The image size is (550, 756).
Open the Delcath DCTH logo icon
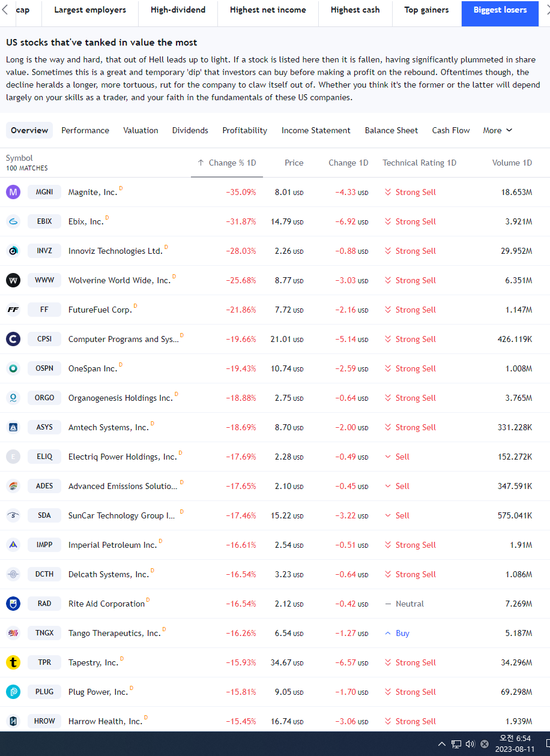click(x=13, y=574)
